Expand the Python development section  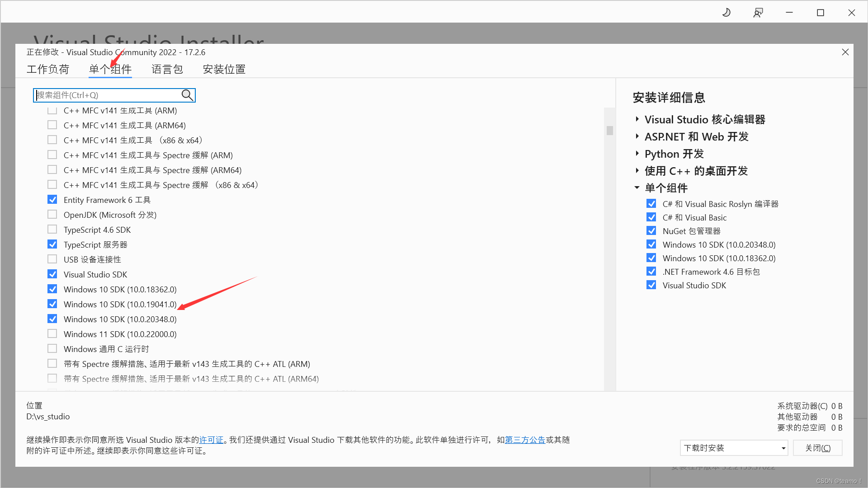(637, 154)
